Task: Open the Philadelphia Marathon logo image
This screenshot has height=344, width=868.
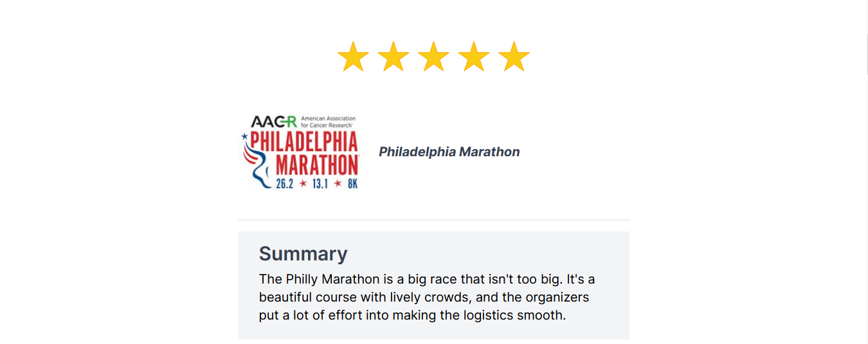Action: point(300,152)
